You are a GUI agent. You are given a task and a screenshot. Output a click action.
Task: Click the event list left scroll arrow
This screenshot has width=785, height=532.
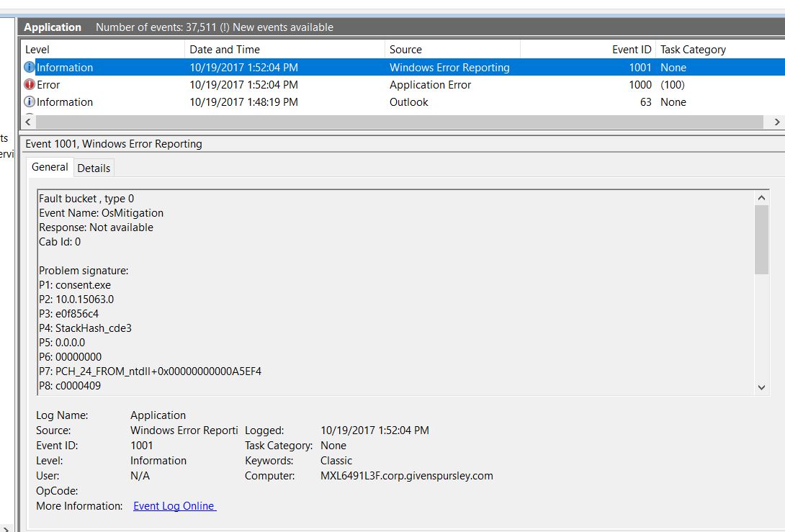coord(28,122)
